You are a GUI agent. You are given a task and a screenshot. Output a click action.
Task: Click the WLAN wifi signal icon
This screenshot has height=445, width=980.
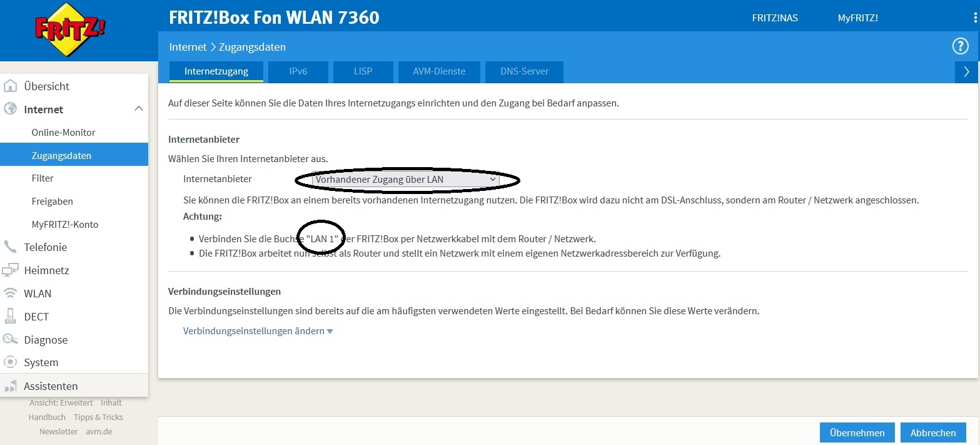point(10,294)
